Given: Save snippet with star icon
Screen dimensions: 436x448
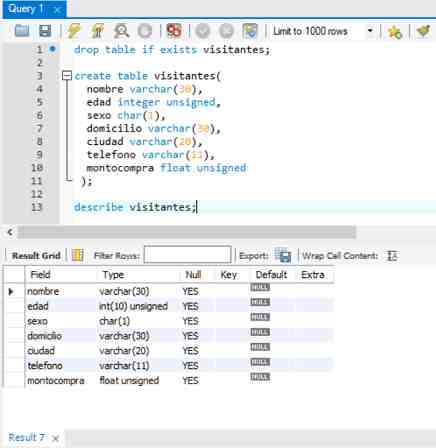Looking at the screenshot, I should (395, 32).
